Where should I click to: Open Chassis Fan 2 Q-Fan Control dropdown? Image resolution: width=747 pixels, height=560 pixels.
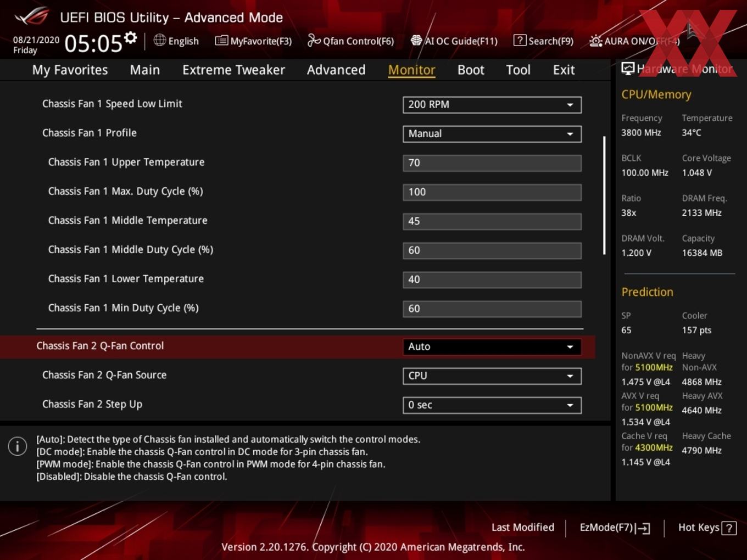pyautogui.click(x=492, y=347)
